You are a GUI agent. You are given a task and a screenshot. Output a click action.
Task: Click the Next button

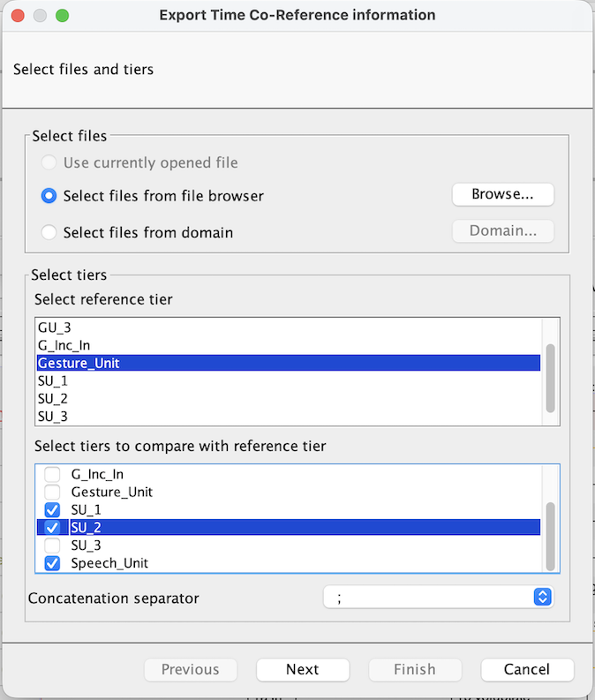click(303, 670)
